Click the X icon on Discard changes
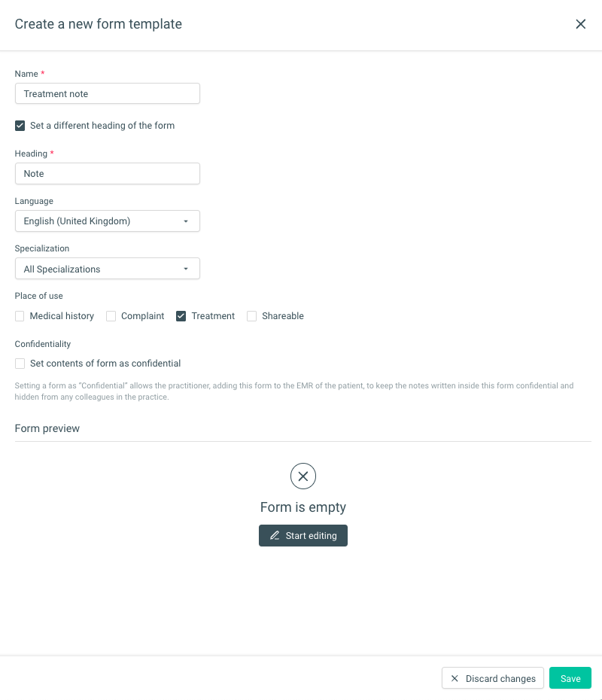The image size is (602, 700). (x=455, y=679)
